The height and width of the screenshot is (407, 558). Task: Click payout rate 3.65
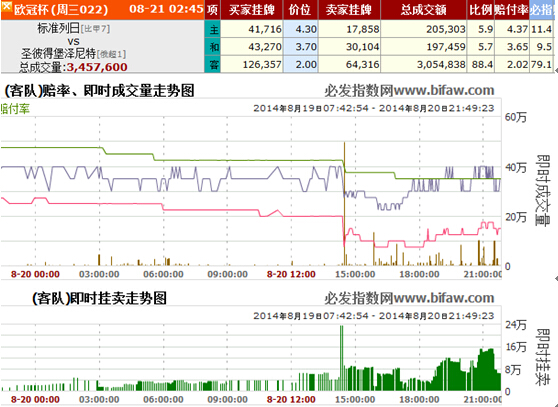pos(517,47)
